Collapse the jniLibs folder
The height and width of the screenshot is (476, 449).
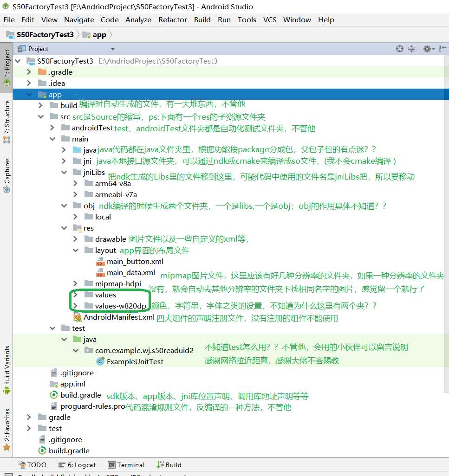[x=64, y=172]
